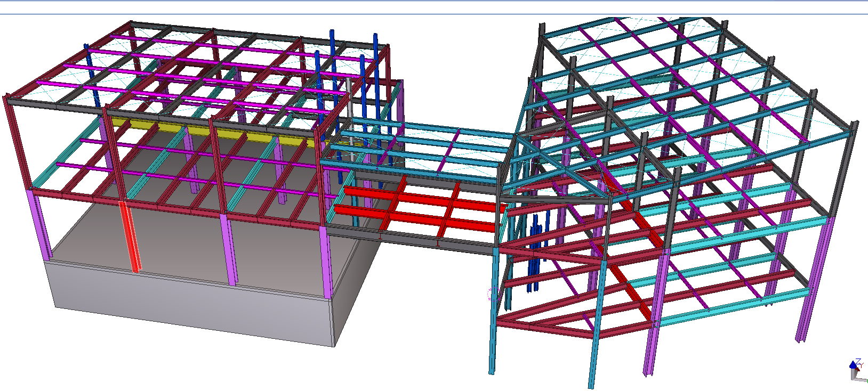Select the gray concrete foundation block
This screenshot has height=391, width=868.
coord(192,304)
